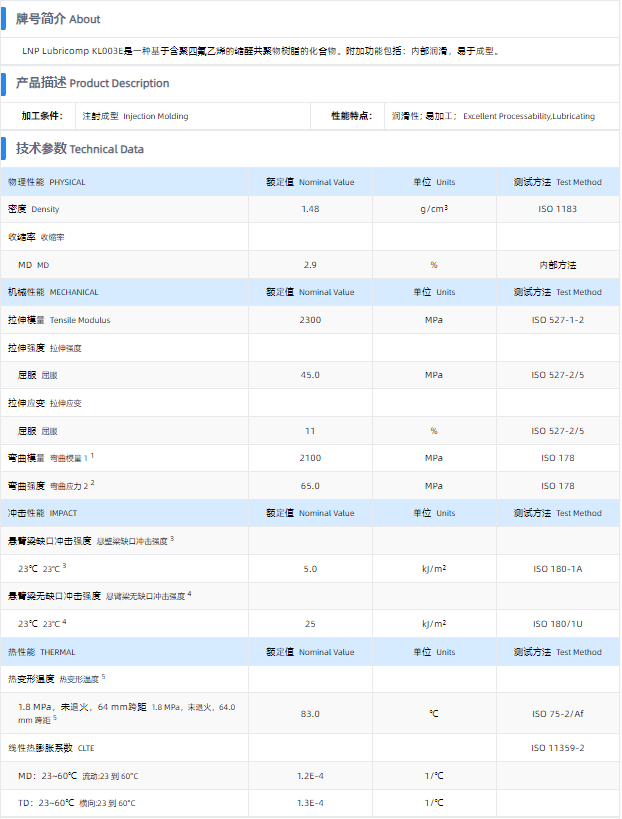622x819 pixels.
Task: Select the LNP Lubricomp KL003E description text
Action: pos(260,50)
